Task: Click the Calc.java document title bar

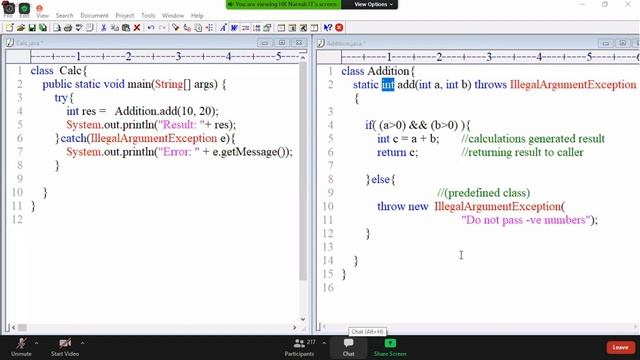Action: [x=156, y=43]
